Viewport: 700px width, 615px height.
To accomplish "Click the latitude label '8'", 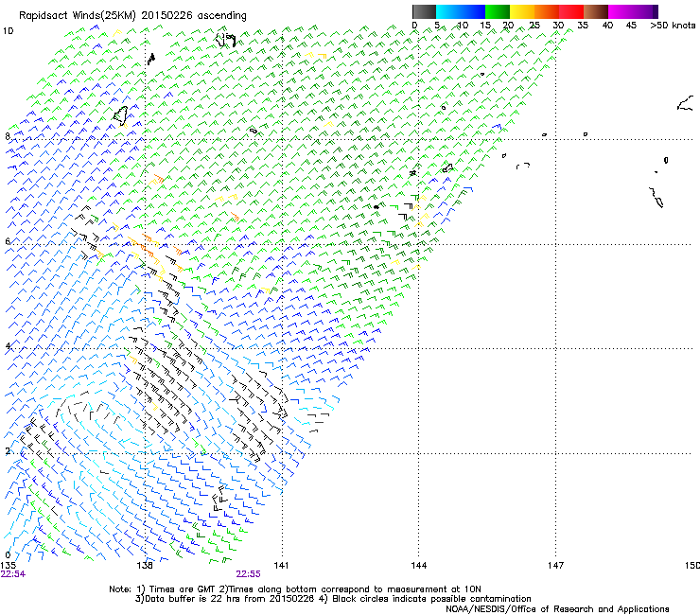I will [8, 136].
